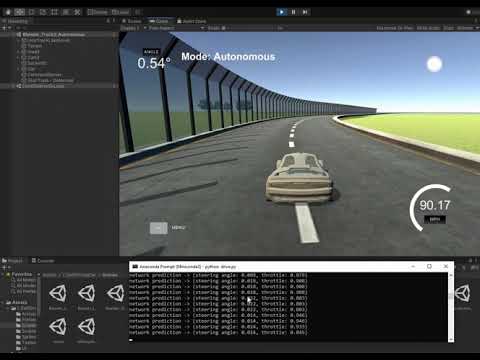
Task: Select the Scale tool in Unity toolbar
Action: point(43,12)
